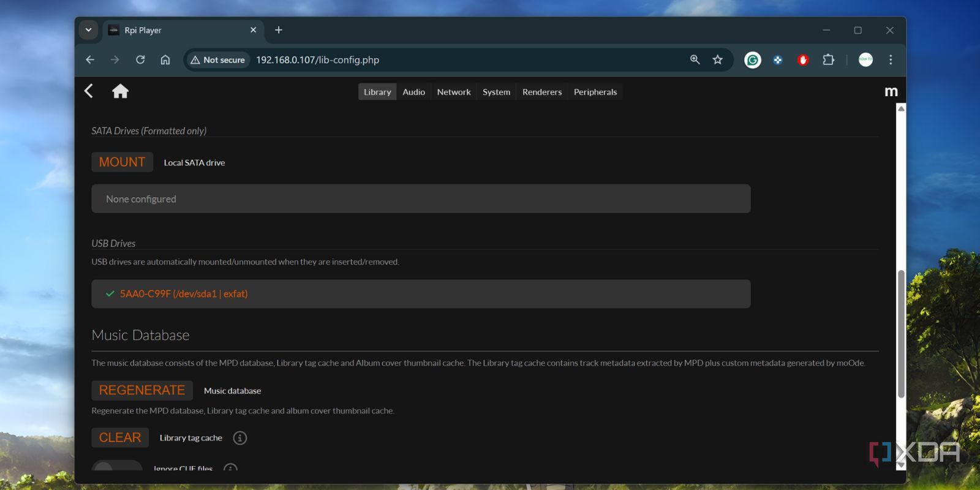The image size is (980, 490).
Task: Select the Rpi Player tab
Action: [x=183, y=30]
